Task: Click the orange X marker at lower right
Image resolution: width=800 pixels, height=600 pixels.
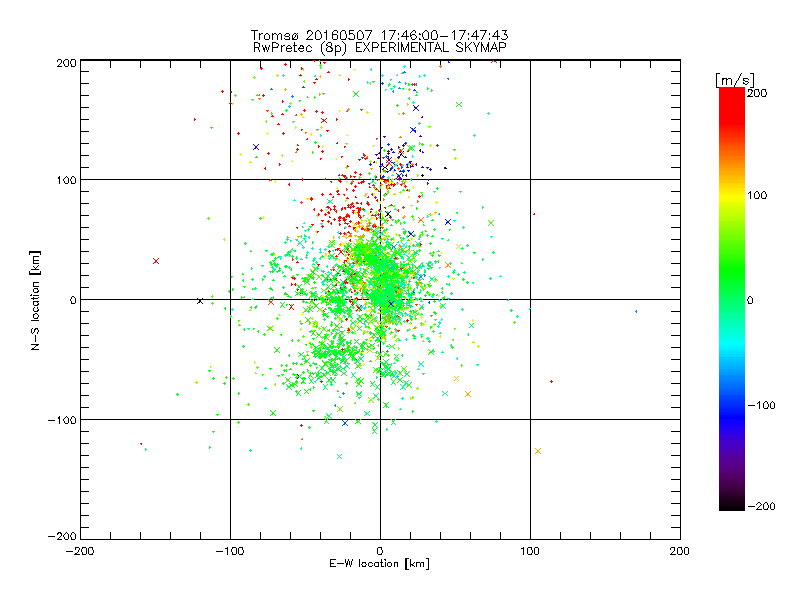Action: click(x=538, y=451)
